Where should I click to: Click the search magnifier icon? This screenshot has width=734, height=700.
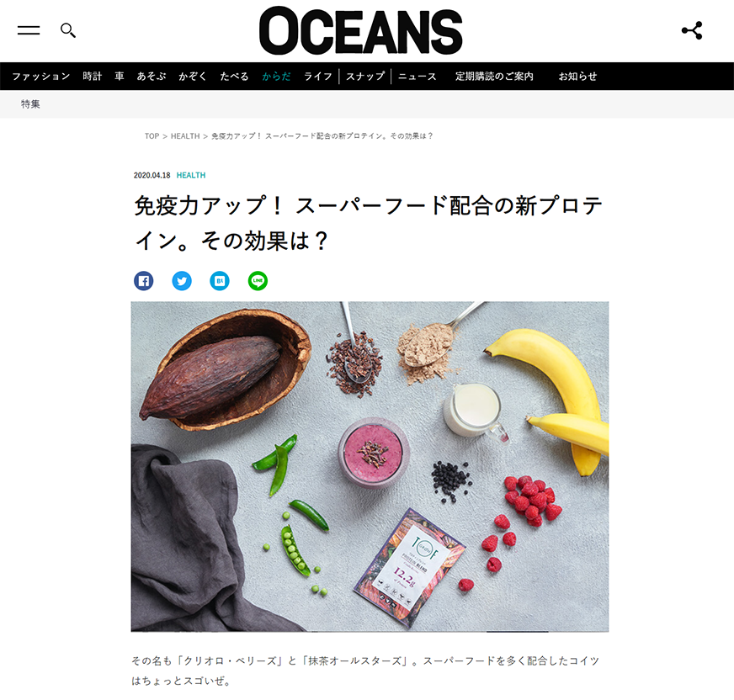(x=68, y=30)
